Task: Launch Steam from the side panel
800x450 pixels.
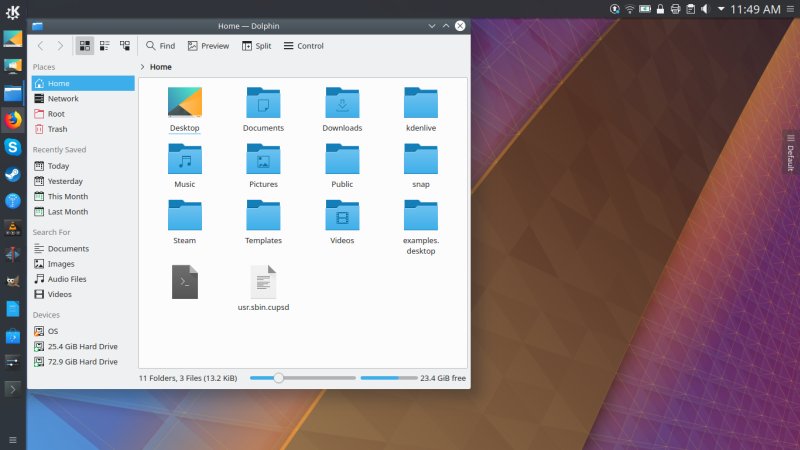Action: [x=13, y=174]
